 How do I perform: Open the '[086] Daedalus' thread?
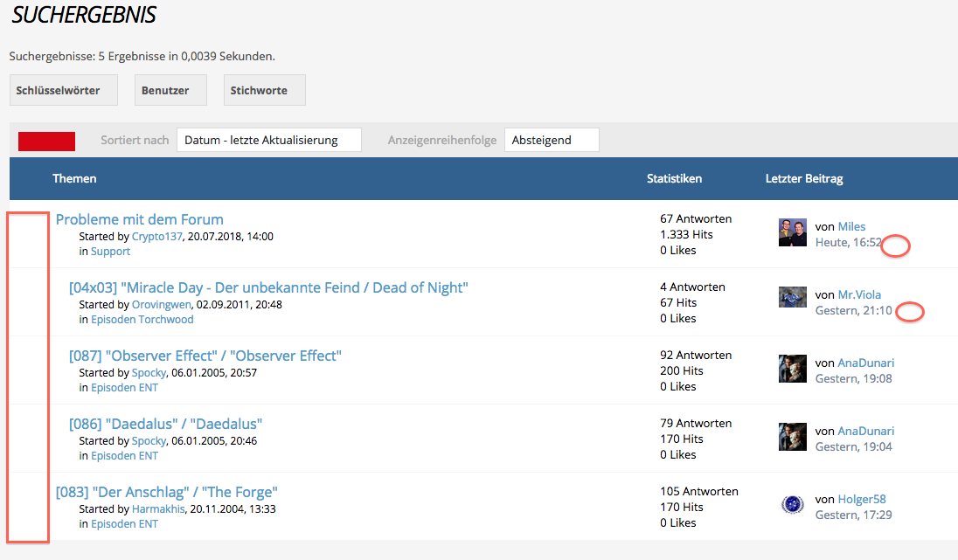(x=165, y=424)
